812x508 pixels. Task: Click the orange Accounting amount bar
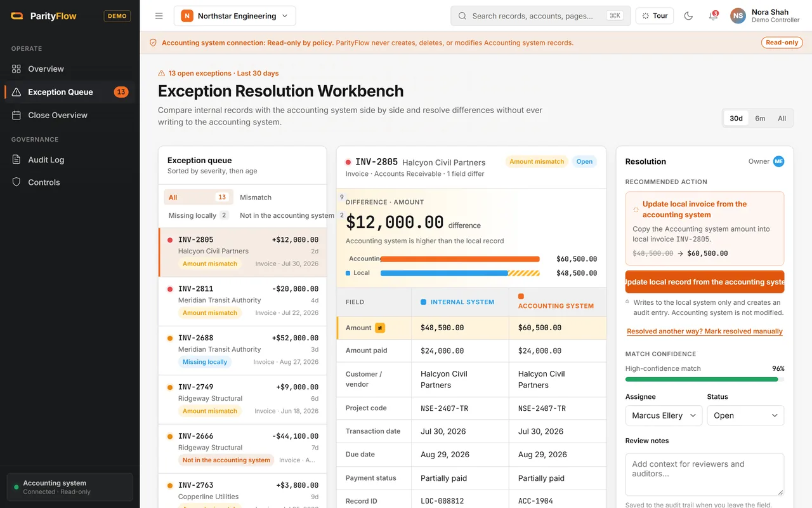(x=460, y=259)
